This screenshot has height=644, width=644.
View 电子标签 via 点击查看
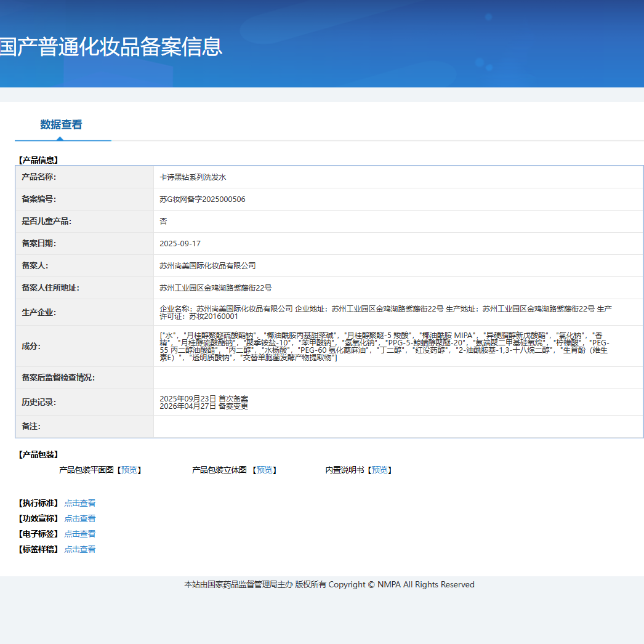(x=80, y=534)
